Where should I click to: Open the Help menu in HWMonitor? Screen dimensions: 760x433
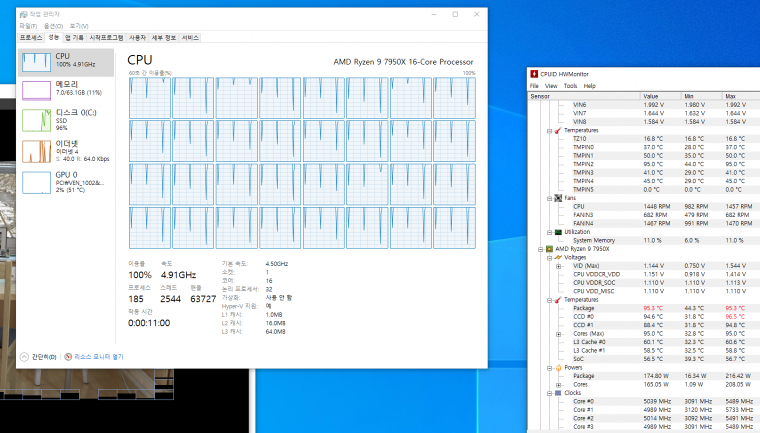tap(589, 86)
